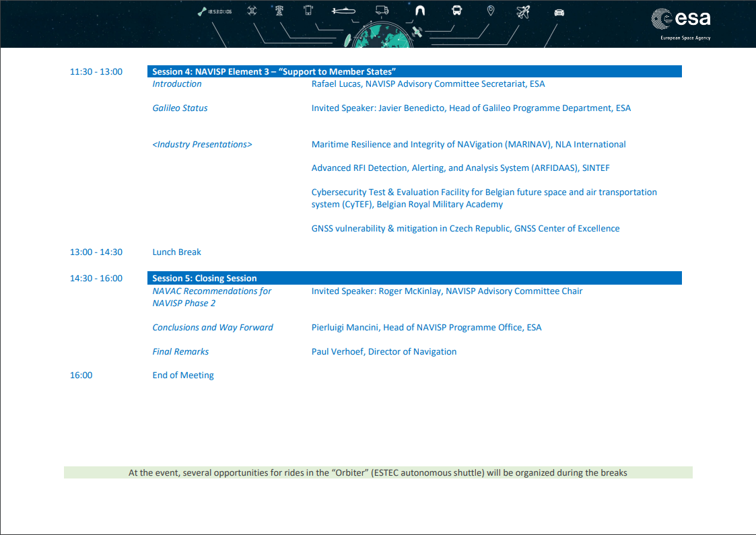Click Conclusions and Way Forward item
This screenshot has height=535, width=756.
213,327
